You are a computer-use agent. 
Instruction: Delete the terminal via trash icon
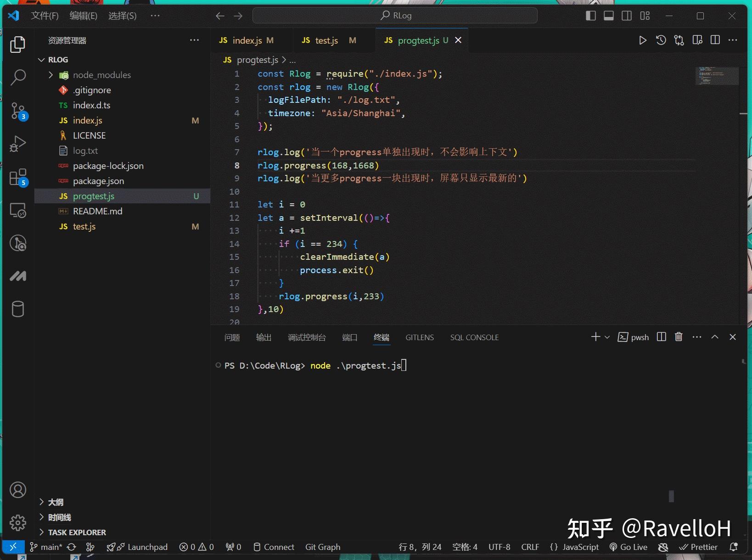tap(679, 337)
